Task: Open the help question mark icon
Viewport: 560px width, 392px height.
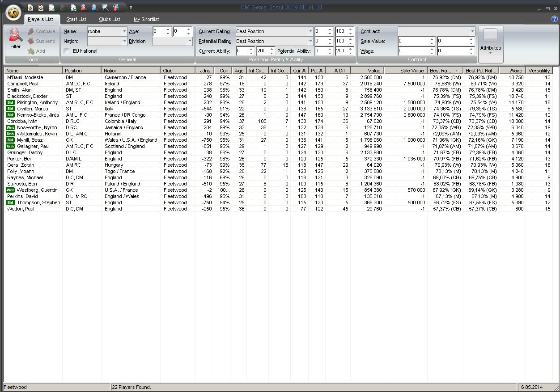Action: click(x=555, y=19)
